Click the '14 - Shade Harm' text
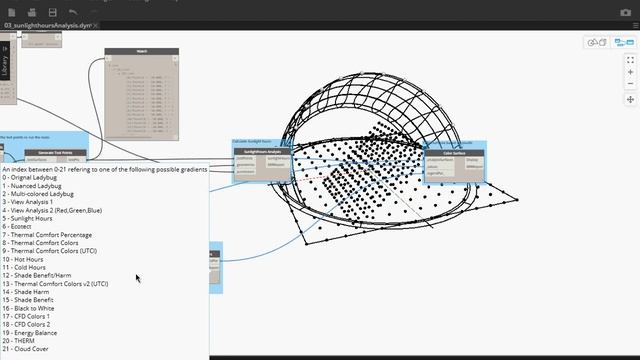This screenshot has height=360, width=640. tap(26, 292)
